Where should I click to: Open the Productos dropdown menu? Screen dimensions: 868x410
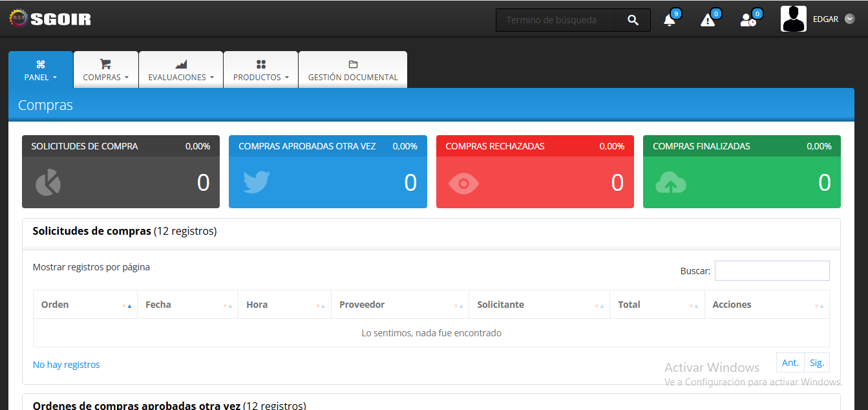(x=260, y=70)
